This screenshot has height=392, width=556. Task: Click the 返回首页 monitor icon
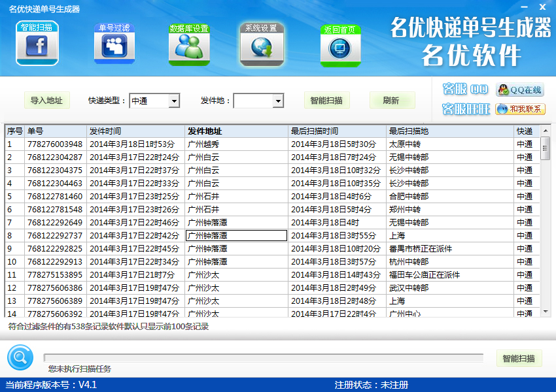[x=340, y=45]
